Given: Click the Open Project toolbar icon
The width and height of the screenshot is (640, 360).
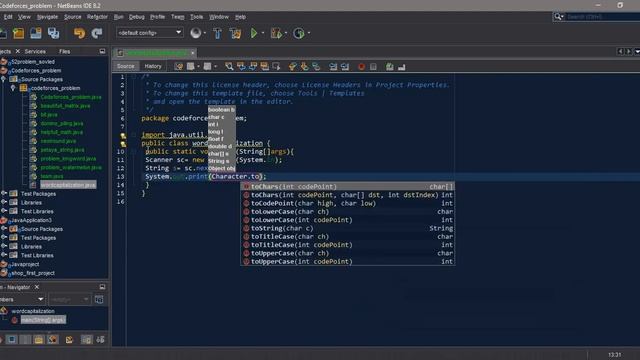Looking at the screenshot, I should pos(36,33).
